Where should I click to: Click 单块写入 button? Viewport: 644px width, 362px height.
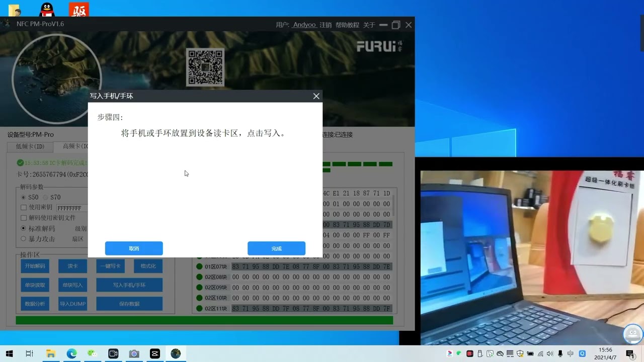(x=72, y=285)
